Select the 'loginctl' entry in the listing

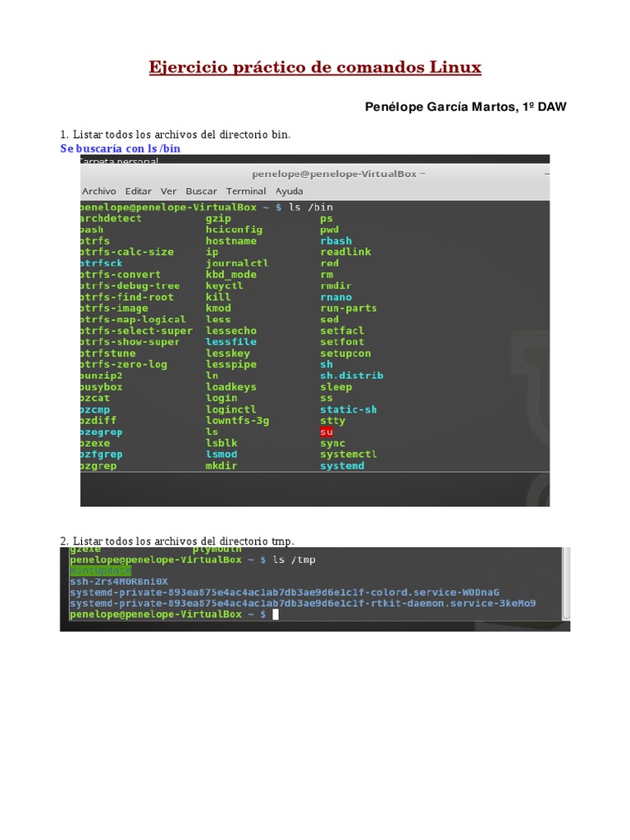(231, 410)
